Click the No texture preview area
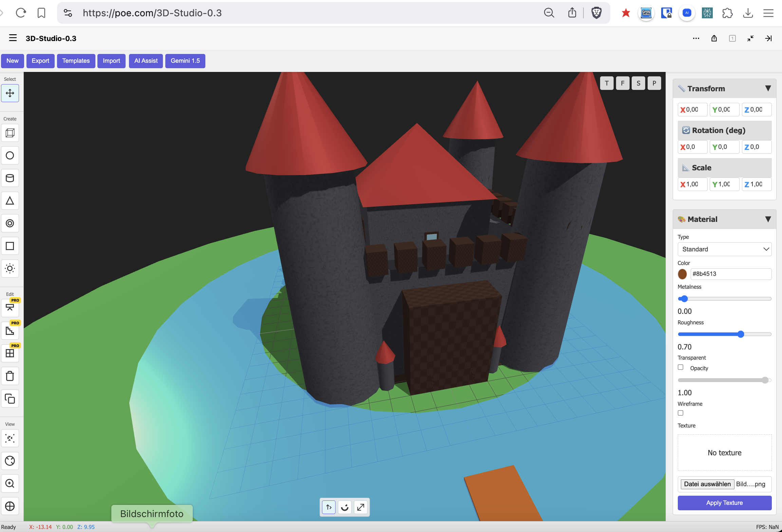The image size is (782, 532). pos(725,453)
